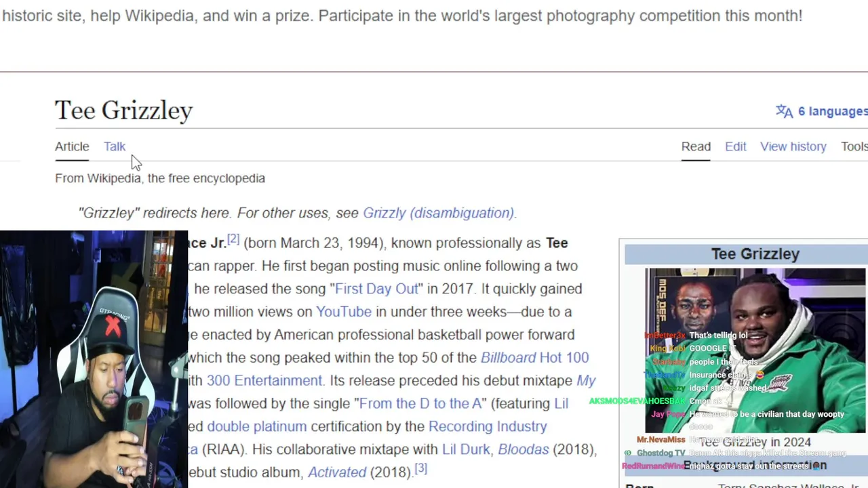Follow the 'My' mixtape title link

coord(586,380)
